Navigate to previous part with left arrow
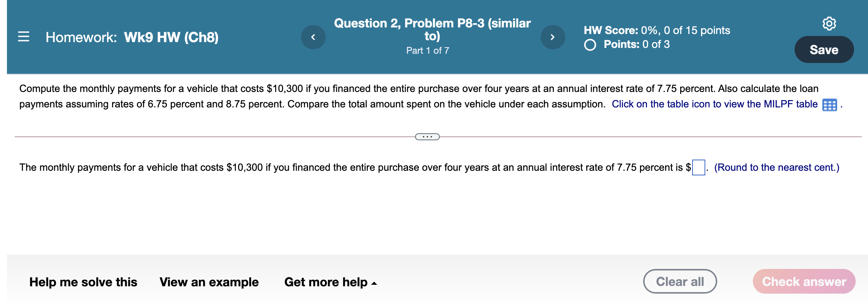Image resolution: width=868 pixels, height=306 pixels. (x=313, y=37)
